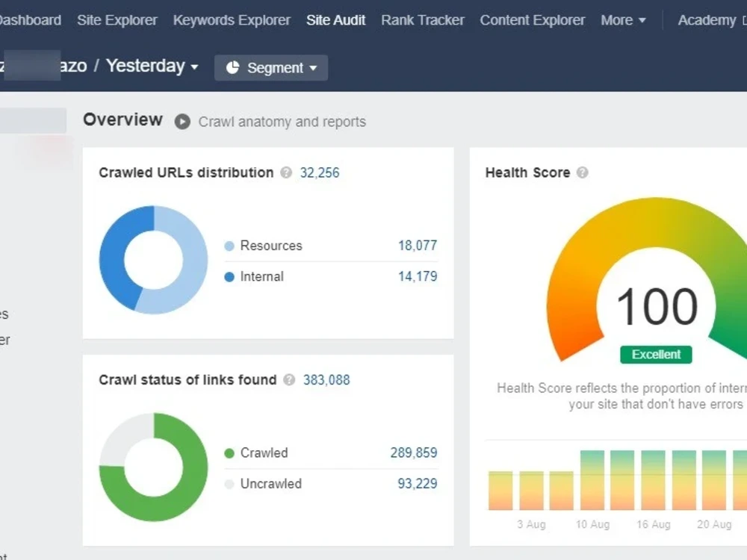Click the Overview heading

(x=123, y=120)
